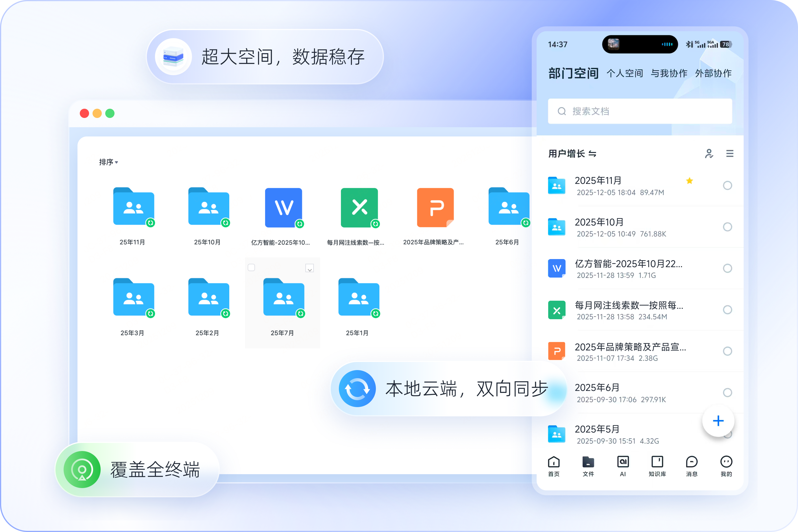Open the 消息 messages icon
798x532 pixels.
coord(692,462)
